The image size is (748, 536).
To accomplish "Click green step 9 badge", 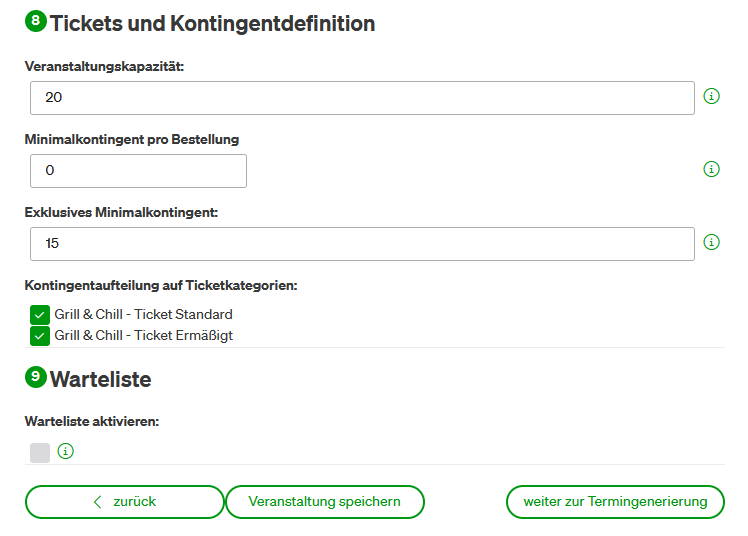I will [36, 377].
